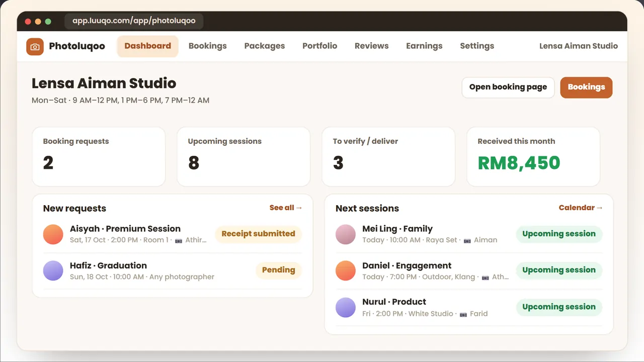The image size is (644, 362).
Task: Click the browser address bar URL
Action: tap(134, 21)
